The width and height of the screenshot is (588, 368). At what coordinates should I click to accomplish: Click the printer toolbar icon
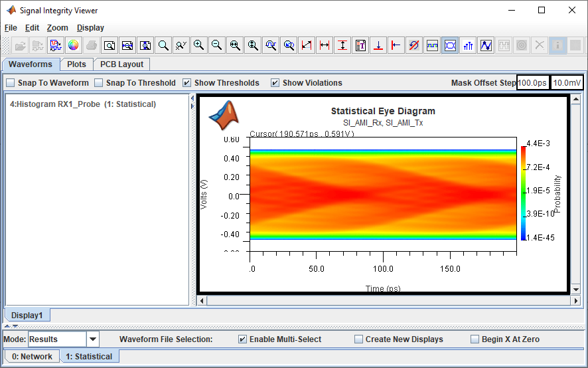point(91,45)
